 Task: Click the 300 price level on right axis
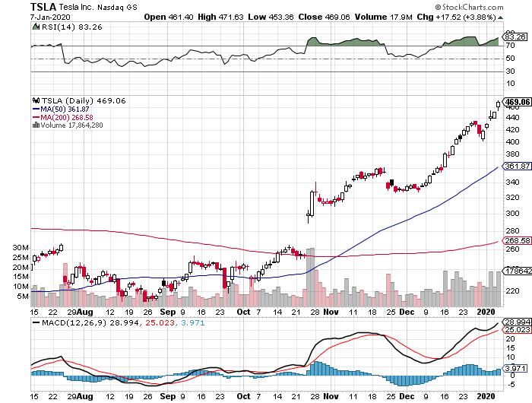tap(512, 214)
